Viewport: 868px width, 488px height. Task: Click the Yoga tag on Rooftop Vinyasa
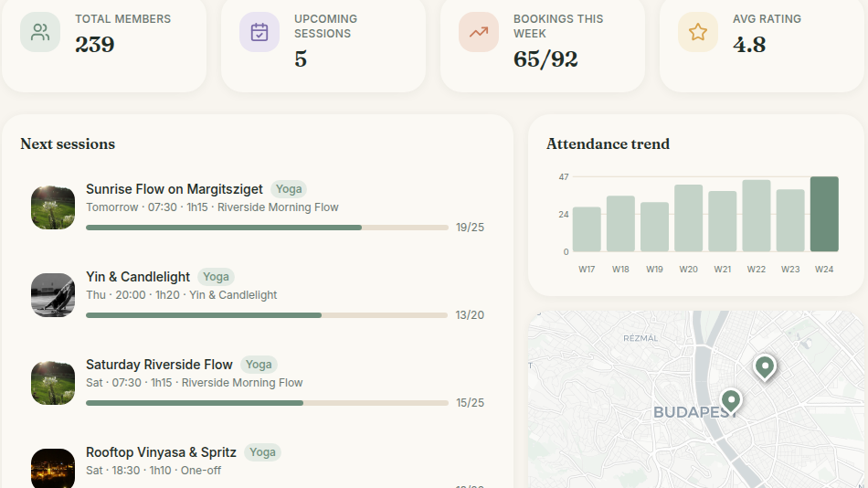262,452
